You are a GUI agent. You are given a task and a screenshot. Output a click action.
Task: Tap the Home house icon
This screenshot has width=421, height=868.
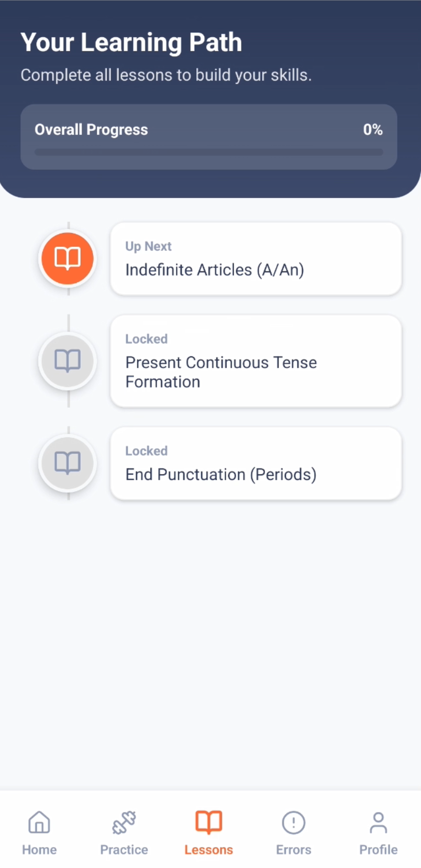(39, 822)
